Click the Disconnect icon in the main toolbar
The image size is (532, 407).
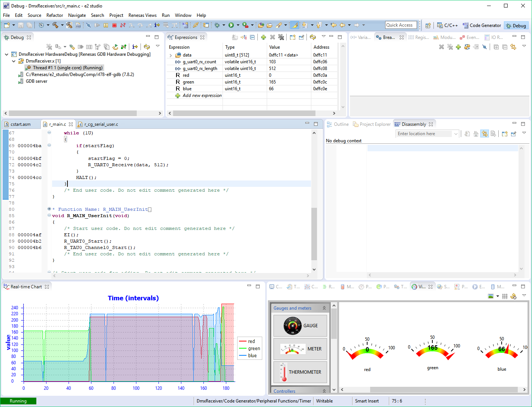123,25
